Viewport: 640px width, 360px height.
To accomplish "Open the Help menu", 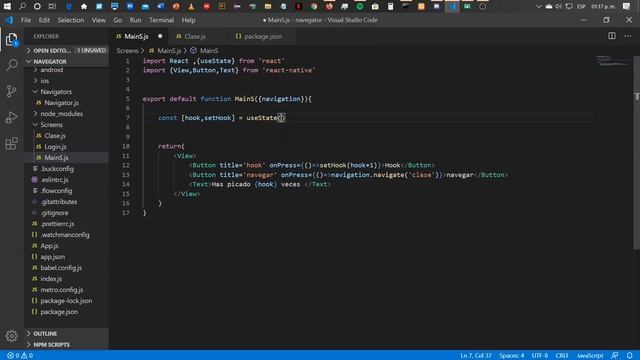I will 188,20.
